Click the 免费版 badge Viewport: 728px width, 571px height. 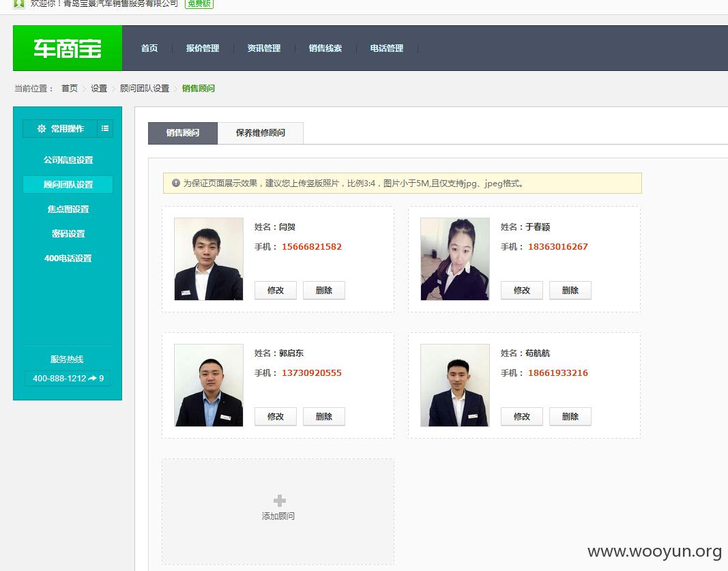tap(199, 3)
